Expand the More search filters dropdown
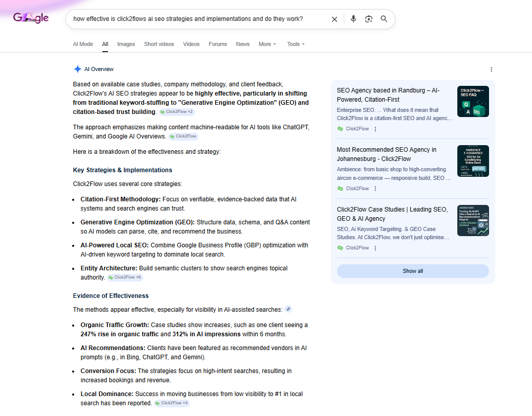This screenshot has width=532, height=416. click(267, 44)
